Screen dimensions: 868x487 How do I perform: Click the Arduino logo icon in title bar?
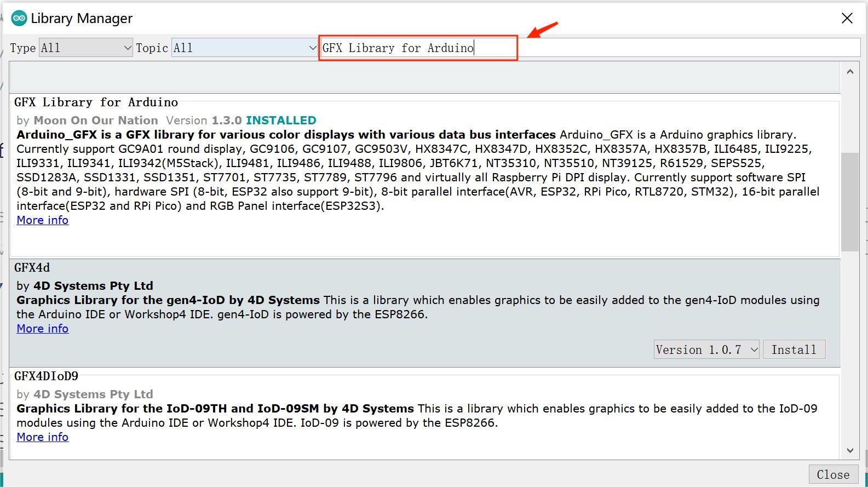click(19, 18)
